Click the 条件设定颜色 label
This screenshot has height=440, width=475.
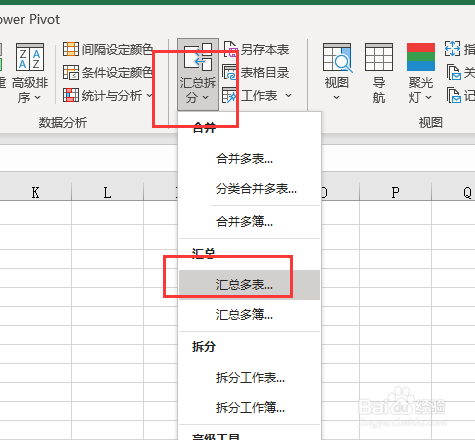point(117,73)
